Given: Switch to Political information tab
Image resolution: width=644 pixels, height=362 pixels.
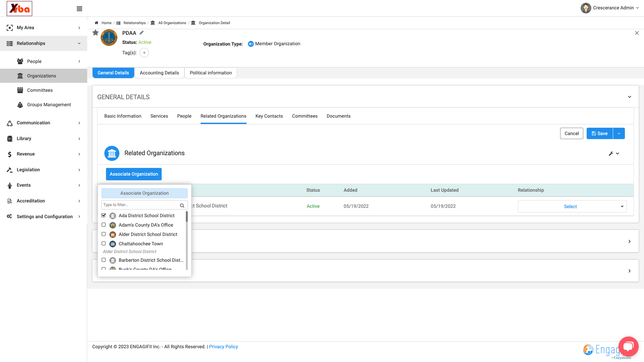Looking at the screenshot, I should click(x=211, y=73).
